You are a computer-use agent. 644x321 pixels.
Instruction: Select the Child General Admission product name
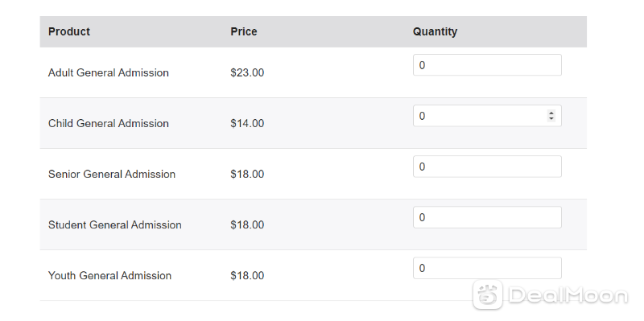109,124
